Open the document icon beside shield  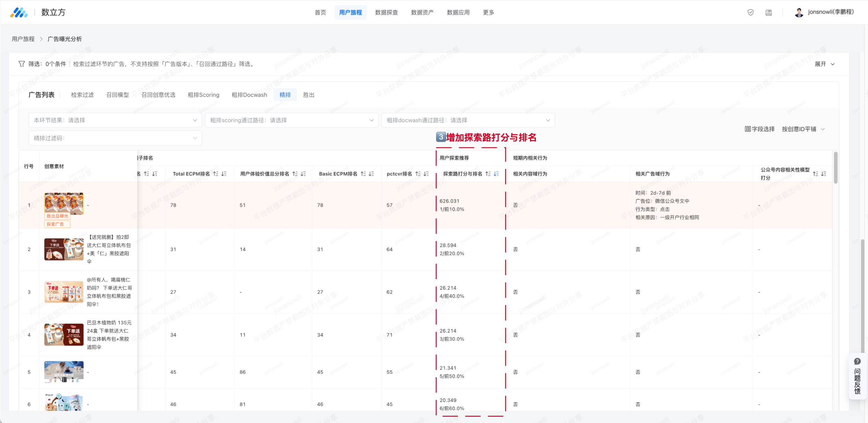pos(769,13)
